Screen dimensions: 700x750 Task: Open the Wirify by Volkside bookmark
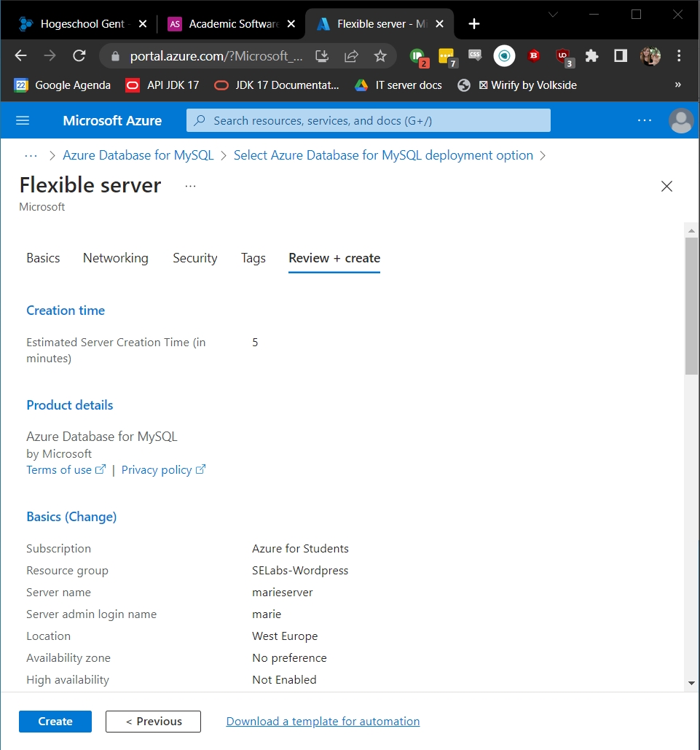point(517,85)
